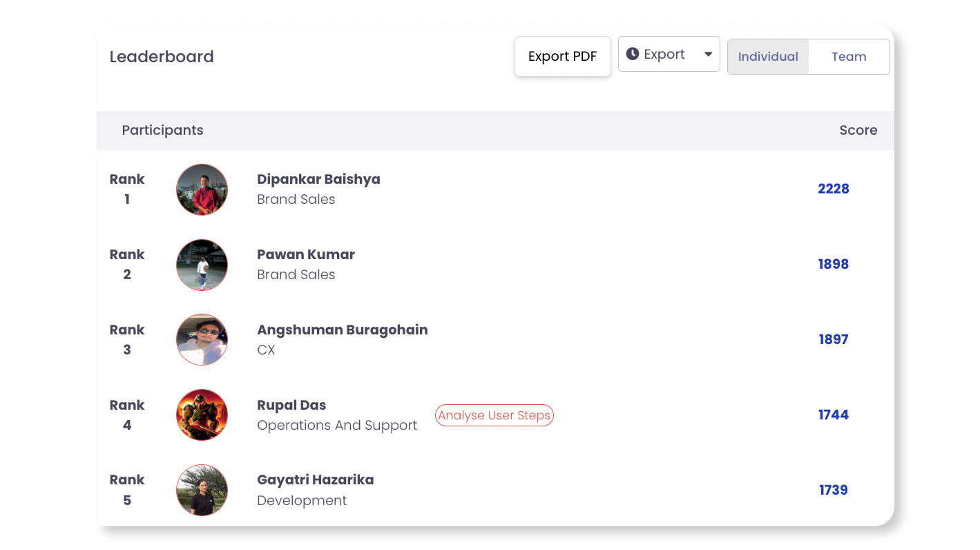Sort by the Score column header
Screen dimensions: 980x550
tap(858, 130)
